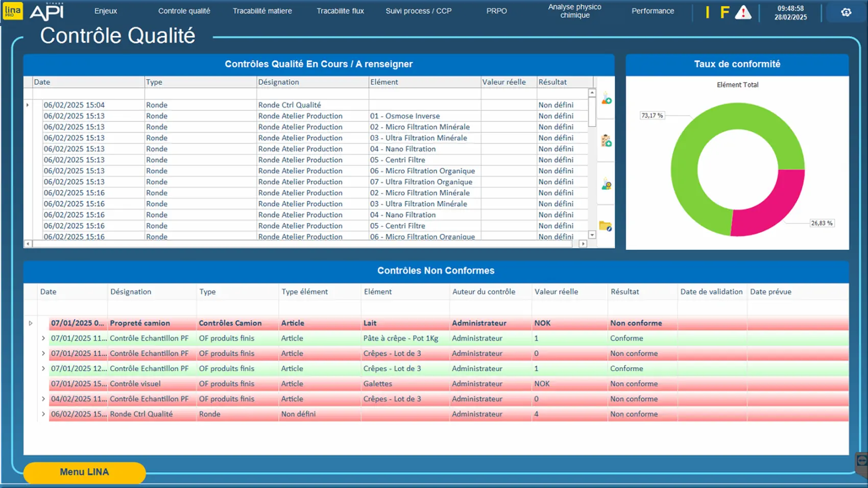This screenshot has height=488, width=868.
Task: Click the flask with medal icon
Action: click(606, 184)
